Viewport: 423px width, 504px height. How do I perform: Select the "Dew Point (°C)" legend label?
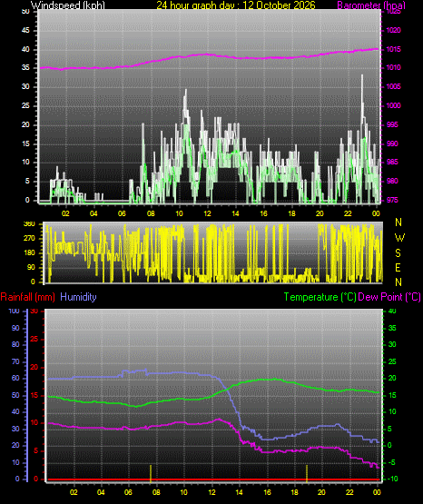coord(389,297)
